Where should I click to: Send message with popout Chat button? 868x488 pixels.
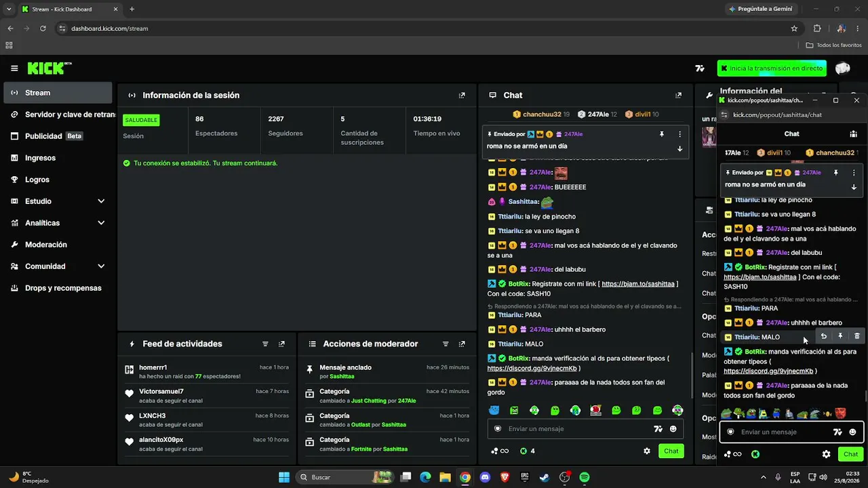coord(850,455)
